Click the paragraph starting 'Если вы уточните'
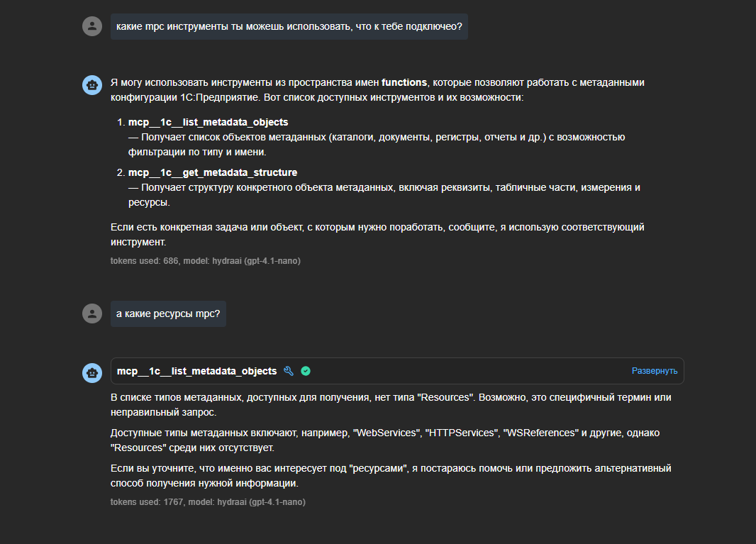Screen dimensions: 756x544 click(x=391, y=475)
